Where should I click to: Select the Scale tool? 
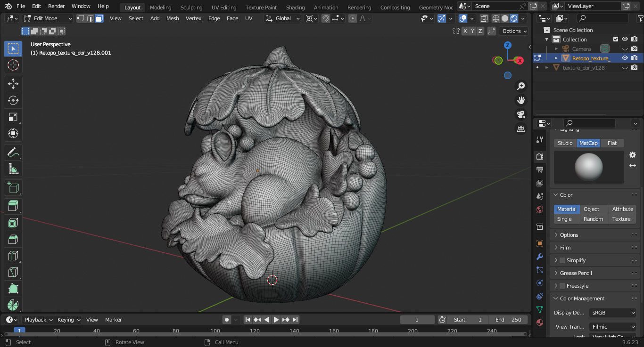point(13,117)
